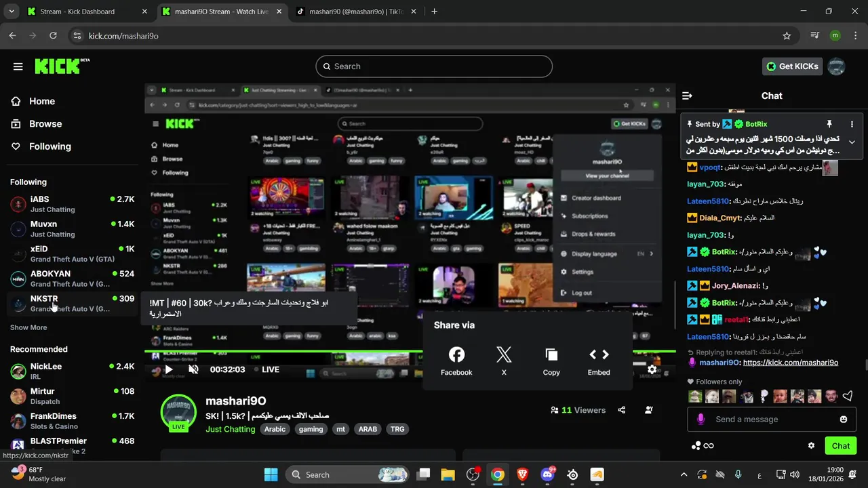Click the green Chat send button
The height and width of the screenshot is (488, 868).
pyautogui.click(x=840, y=446)
